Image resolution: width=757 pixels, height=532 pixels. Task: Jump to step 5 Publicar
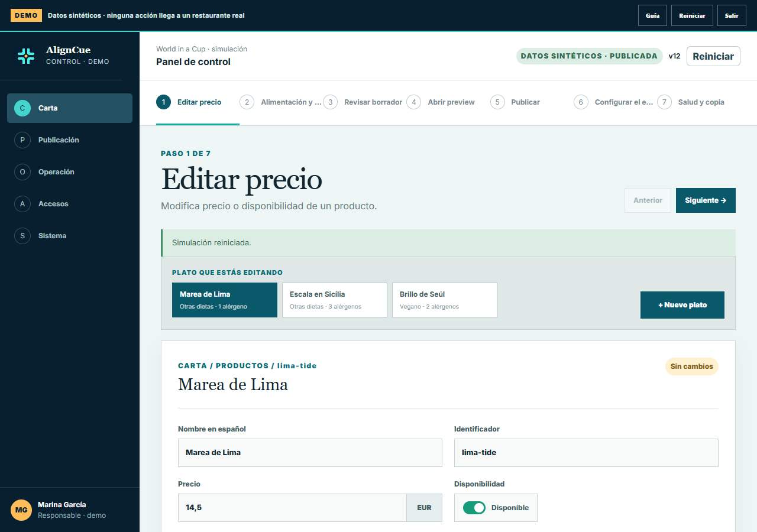coord(531,102)
